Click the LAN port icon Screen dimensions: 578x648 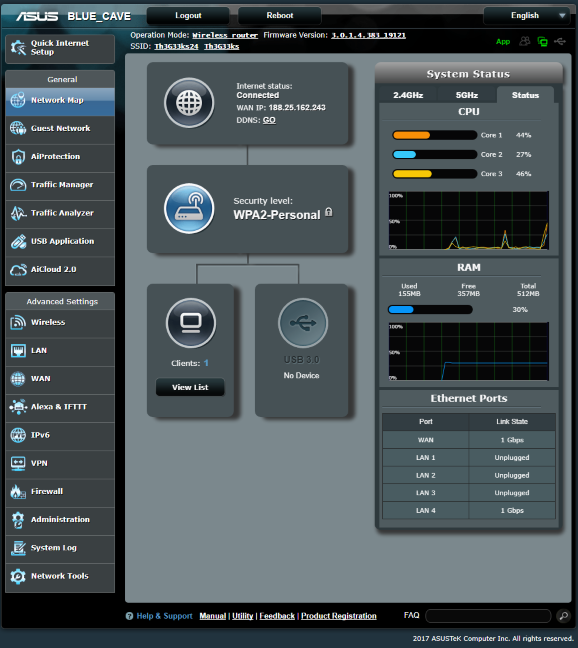[x=18, y=351]
